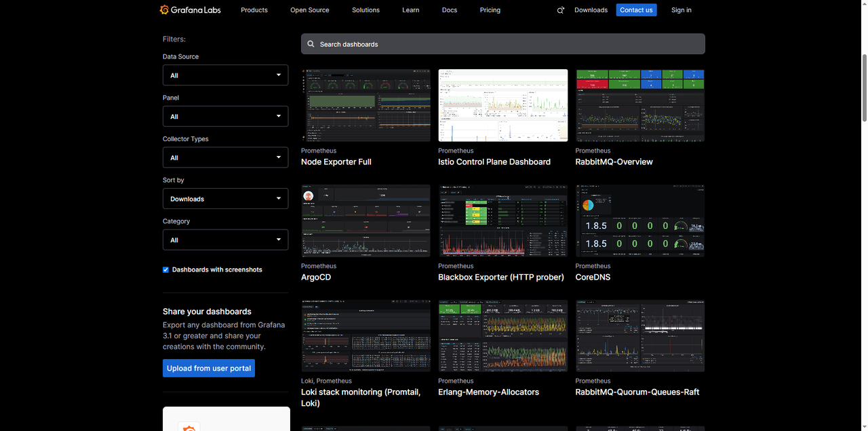This screenshot has width=868, height=431.
Task: Click the Filters: label
Action: pyautogui.click(x=174, y=39)
